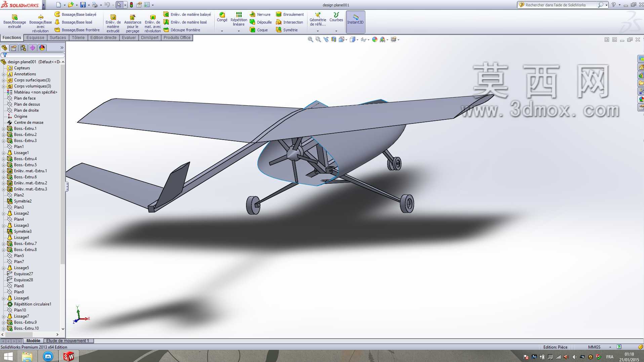644x362 pixels.
Task: Select the Enroulement wrap tool
Action: 290,14
